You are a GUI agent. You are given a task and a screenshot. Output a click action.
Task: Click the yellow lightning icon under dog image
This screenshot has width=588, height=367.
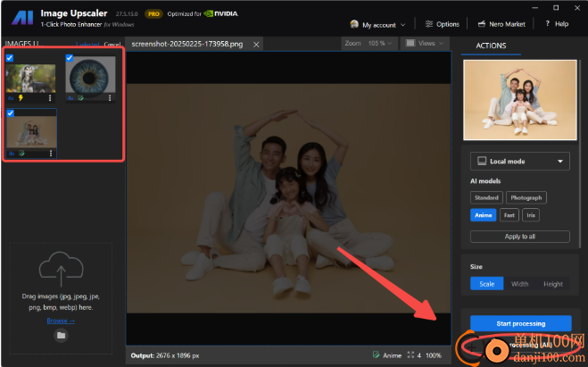[21, 98]
